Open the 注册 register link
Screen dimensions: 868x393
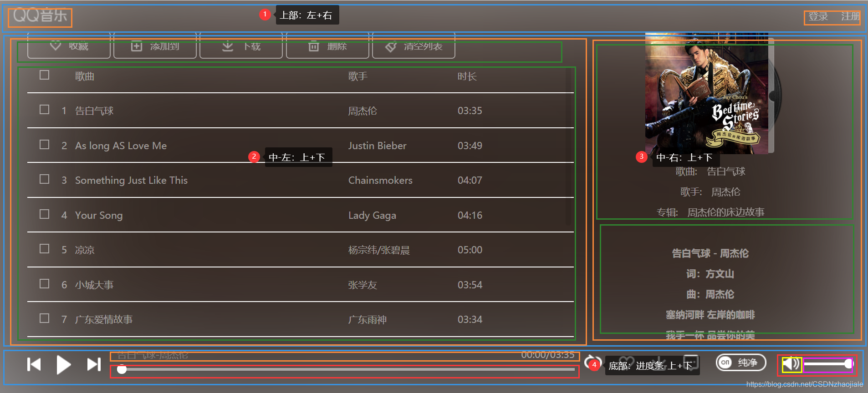pyautogui.click(x=850, y=17)
